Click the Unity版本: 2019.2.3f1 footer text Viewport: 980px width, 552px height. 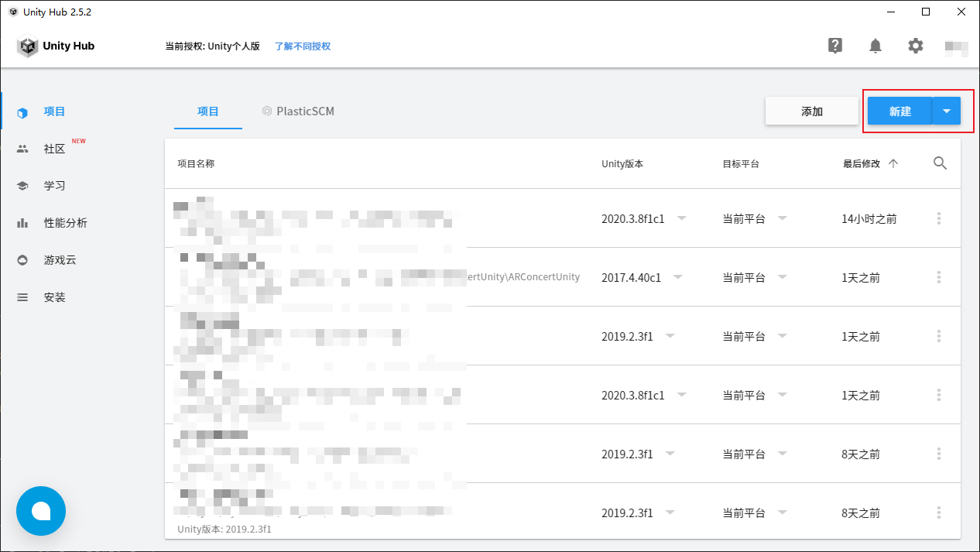tap(224, 530)
